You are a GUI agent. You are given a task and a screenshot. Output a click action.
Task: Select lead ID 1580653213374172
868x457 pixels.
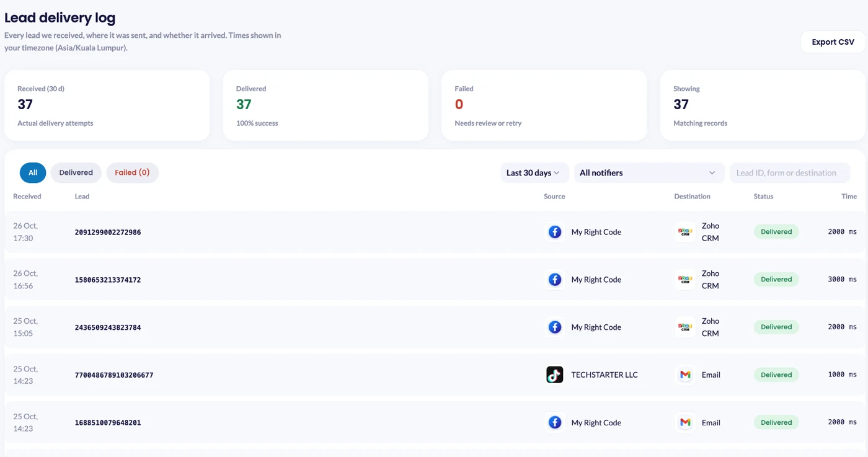(108, 280)
